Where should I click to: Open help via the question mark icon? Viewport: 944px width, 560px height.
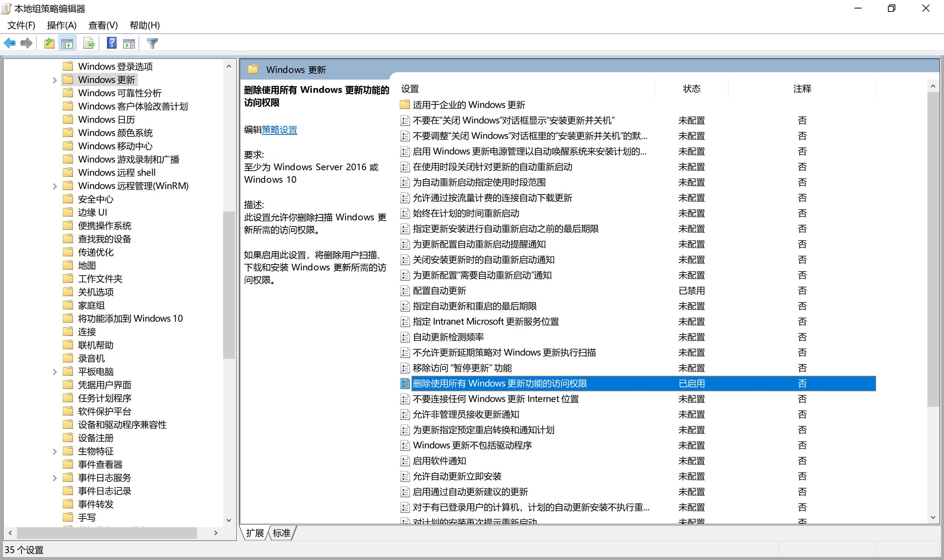111,43
